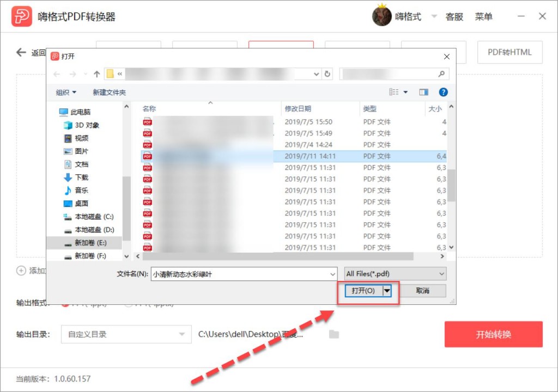Expand the file name history dropdown

[x=332, y=274]
